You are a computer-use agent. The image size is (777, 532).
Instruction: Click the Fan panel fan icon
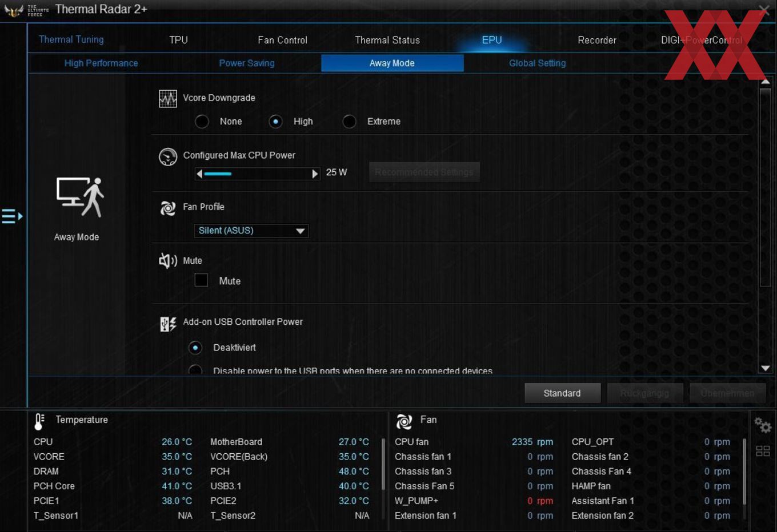pyautogui.click(x=404, y=421)
